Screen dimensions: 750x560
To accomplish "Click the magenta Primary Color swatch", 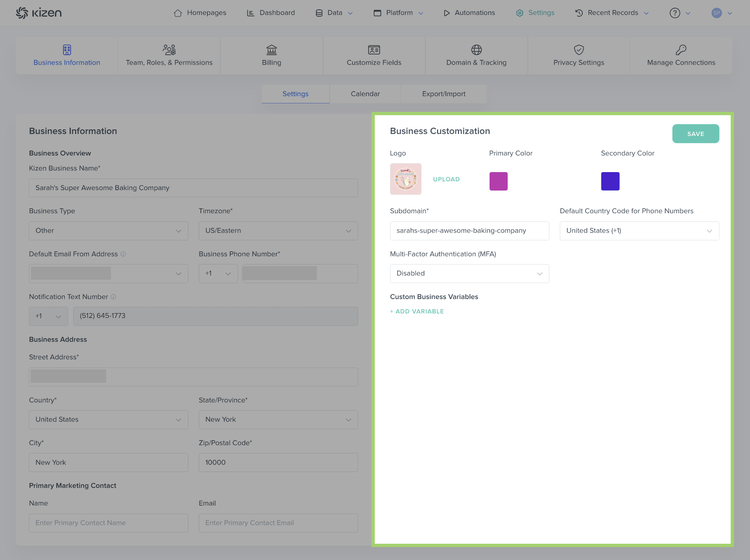I will [x=498, y=181].
